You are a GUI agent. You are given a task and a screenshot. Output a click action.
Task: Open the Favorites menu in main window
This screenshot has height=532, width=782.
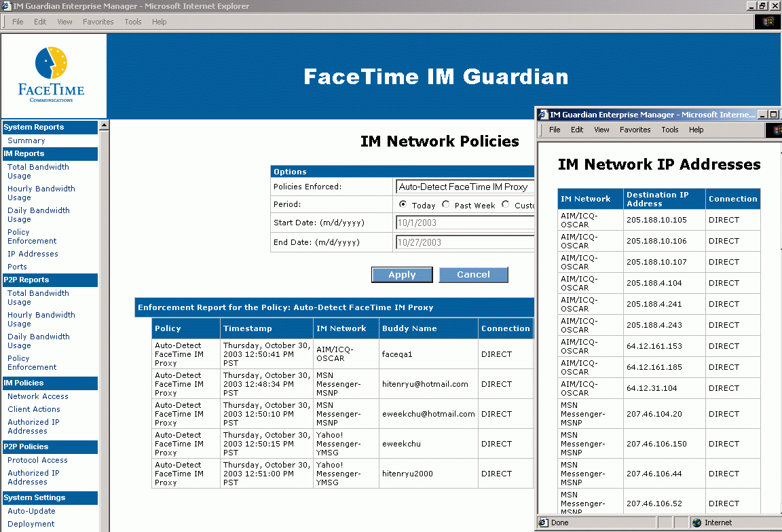tap(98, 22)
